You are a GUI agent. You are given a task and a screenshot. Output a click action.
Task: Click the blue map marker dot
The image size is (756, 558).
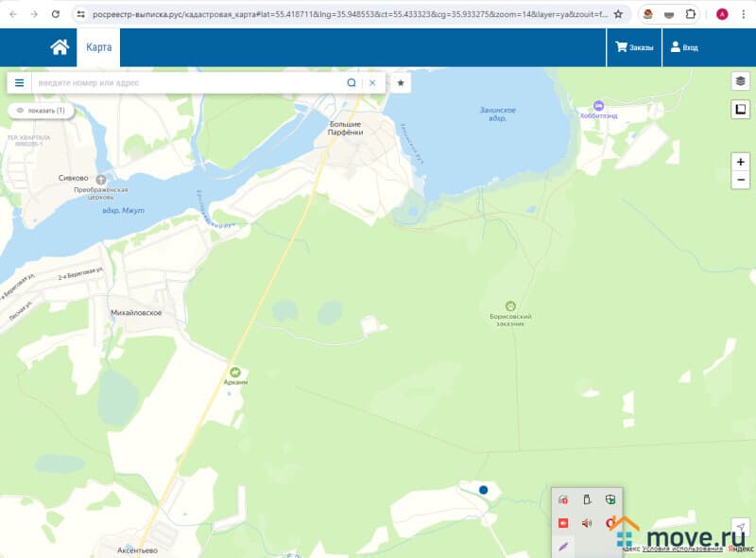[x=483, y=490]
